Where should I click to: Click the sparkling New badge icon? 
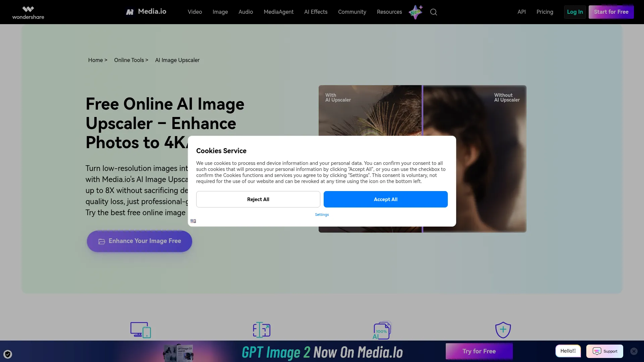tap(416, 12)
